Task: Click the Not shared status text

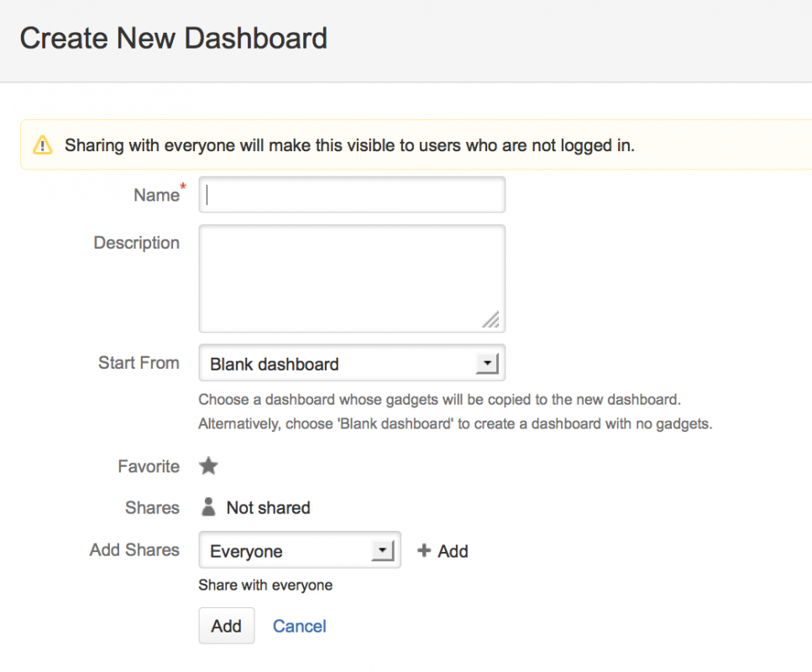Action: click(x=268, y=508)
